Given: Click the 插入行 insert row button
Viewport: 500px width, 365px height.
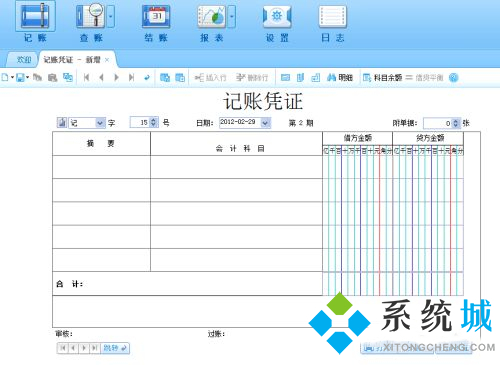Looking at the screenshot, I should (x=210, y=78).
